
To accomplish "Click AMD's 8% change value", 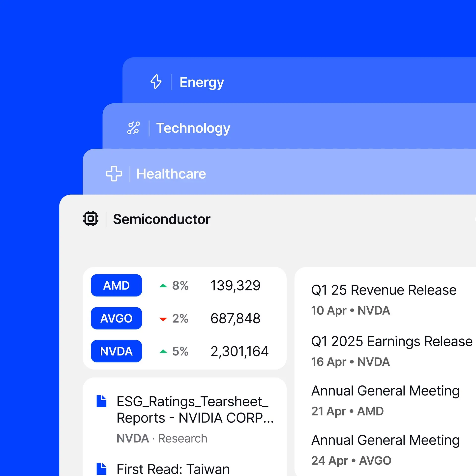I will coord(180,286).
